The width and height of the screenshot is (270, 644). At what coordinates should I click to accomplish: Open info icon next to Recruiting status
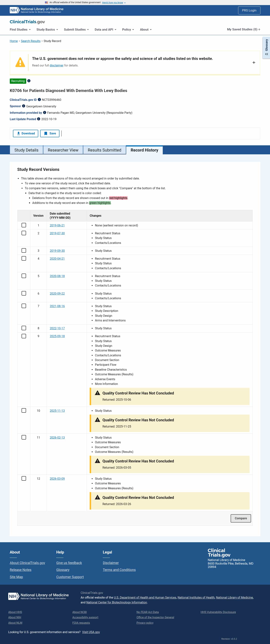29,81
